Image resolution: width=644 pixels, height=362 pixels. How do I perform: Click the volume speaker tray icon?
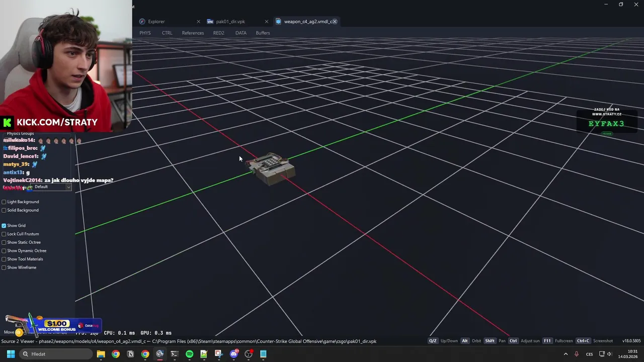(609, 354)
